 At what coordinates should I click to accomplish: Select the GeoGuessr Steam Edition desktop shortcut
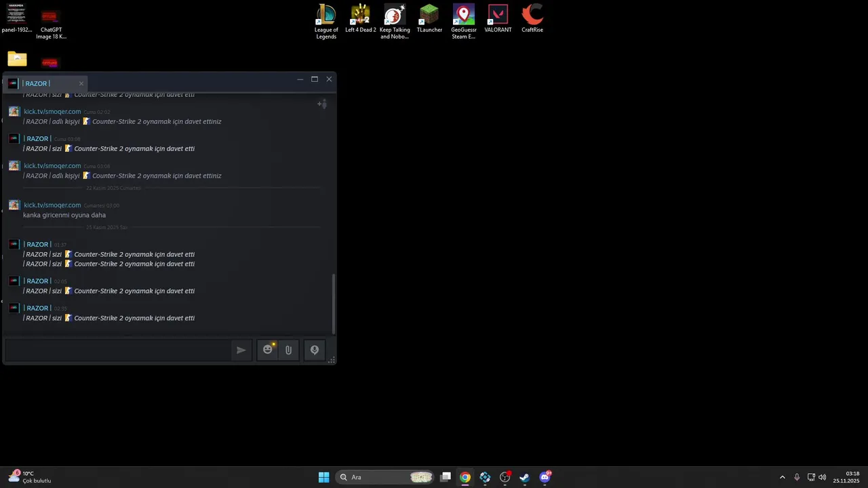(x=464, y=22)
